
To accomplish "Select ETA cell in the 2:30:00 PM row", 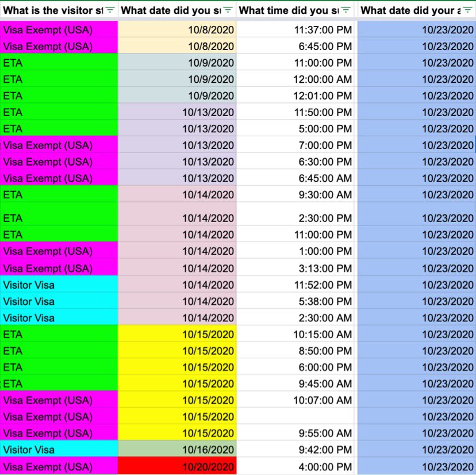I will click(x=59, y=214).
